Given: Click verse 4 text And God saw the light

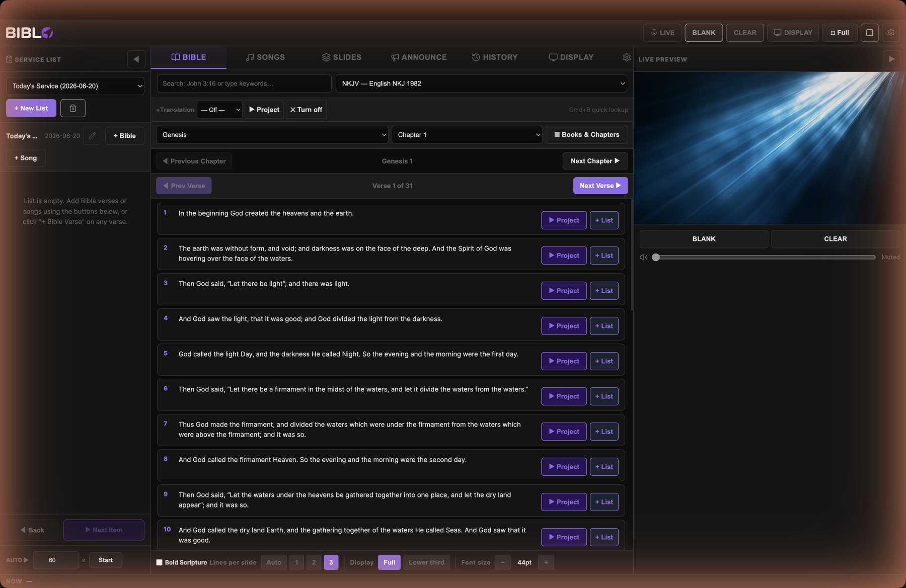Looking at the screenshot, I should (x=311, y=319).
